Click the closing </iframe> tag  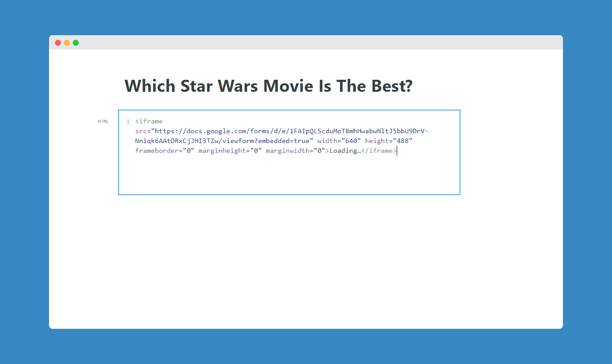tap(379, 151)
